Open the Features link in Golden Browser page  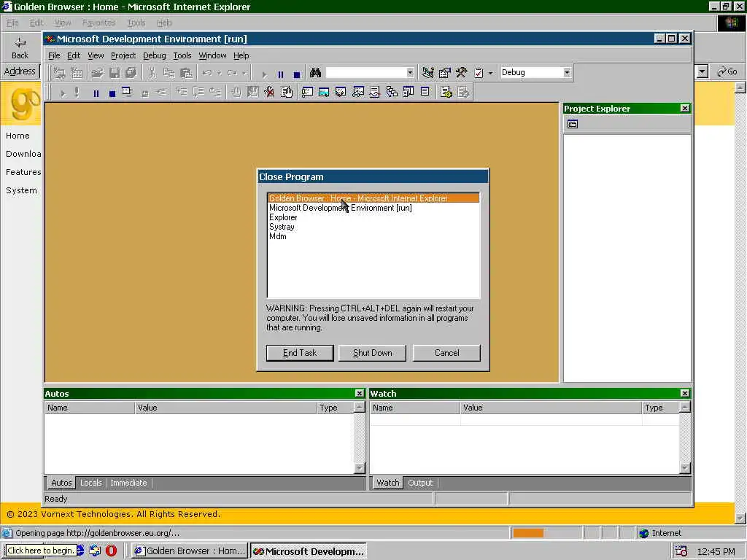[23, 172]
